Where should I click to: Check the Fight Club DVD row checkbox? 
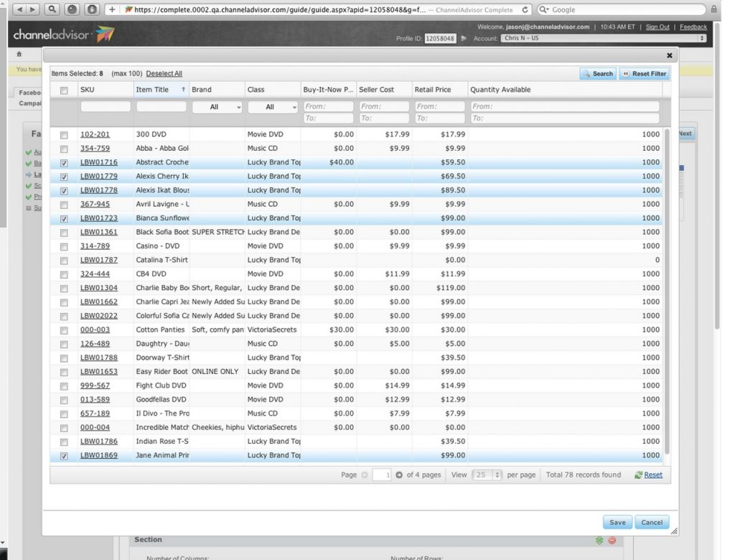coord(64,386)
